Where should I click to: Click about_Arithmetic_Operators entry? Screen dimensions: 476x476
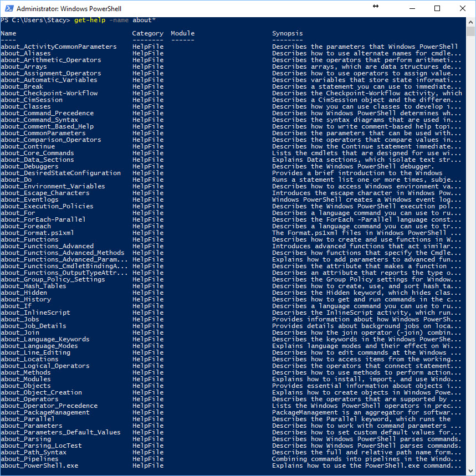click(x=50, y=60)
